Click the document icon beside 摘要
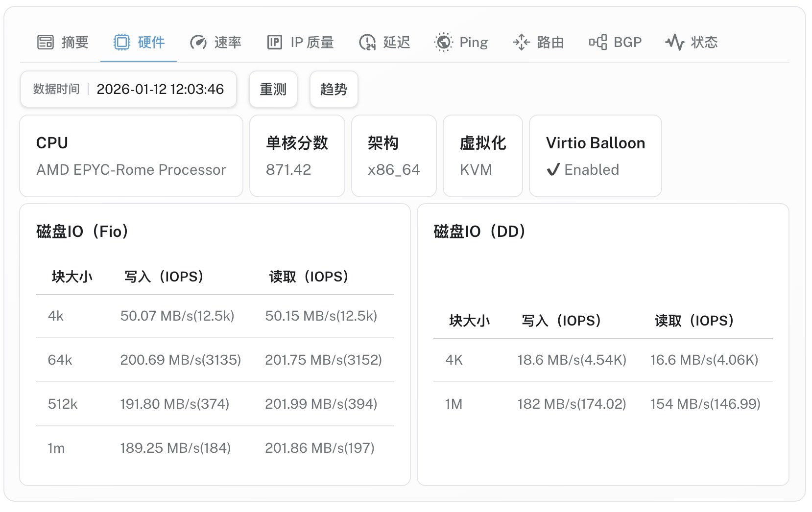 pyautogui.click(x=45, y=42)
